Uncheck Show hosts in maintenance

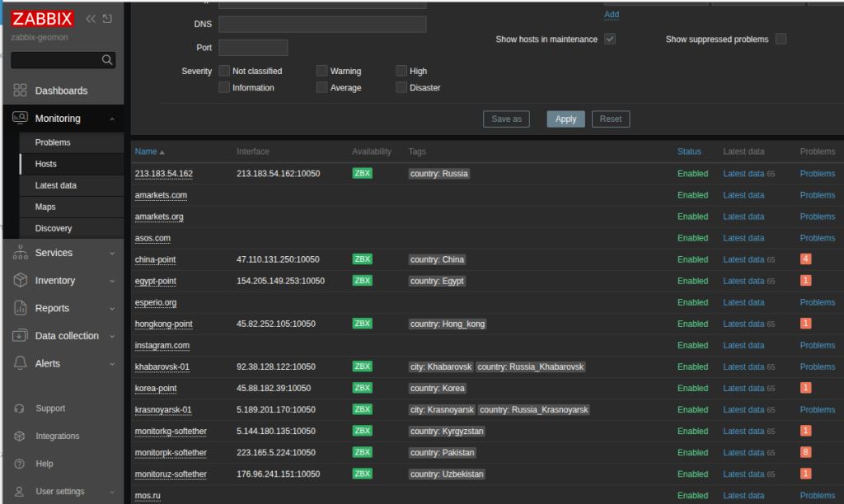[x=610, y=39]
